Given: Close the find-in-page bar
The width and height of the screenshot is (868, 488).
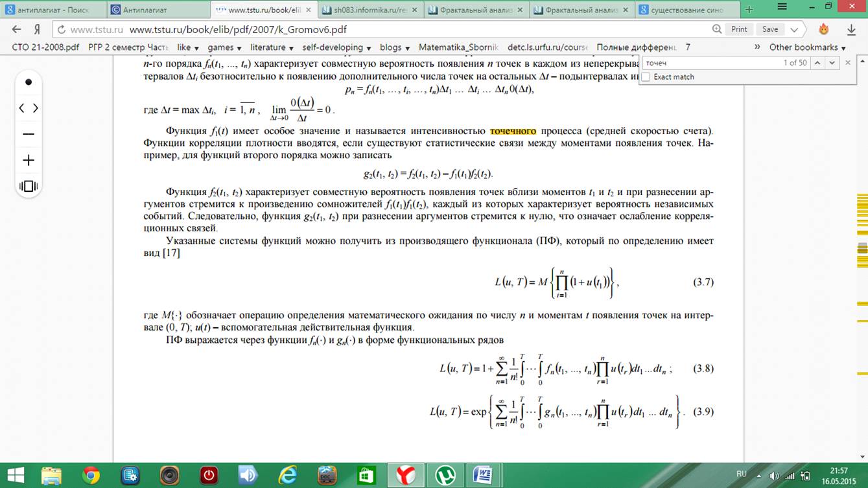Looking at the screenshot, I should coord(848,63).
